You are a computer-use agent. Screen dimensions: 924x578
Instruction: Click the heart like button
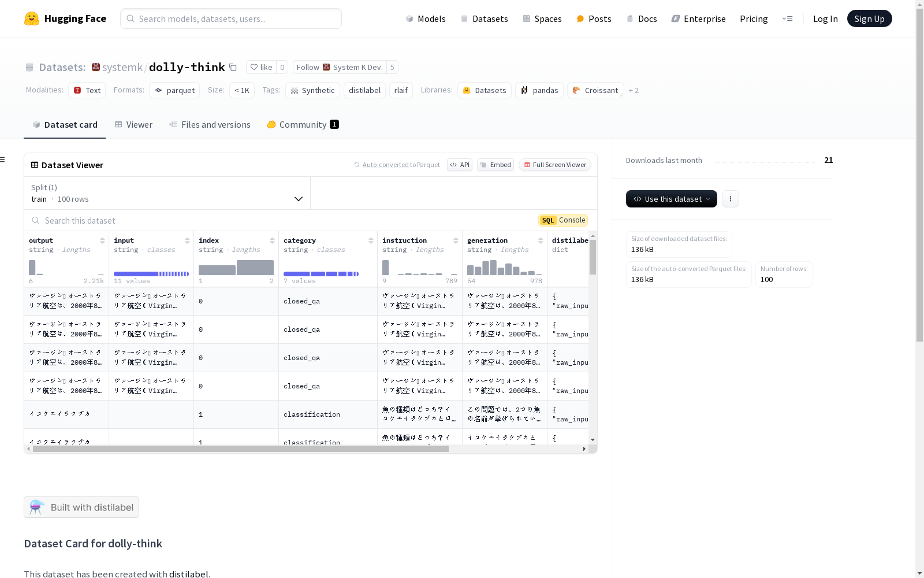coord(261,67)
